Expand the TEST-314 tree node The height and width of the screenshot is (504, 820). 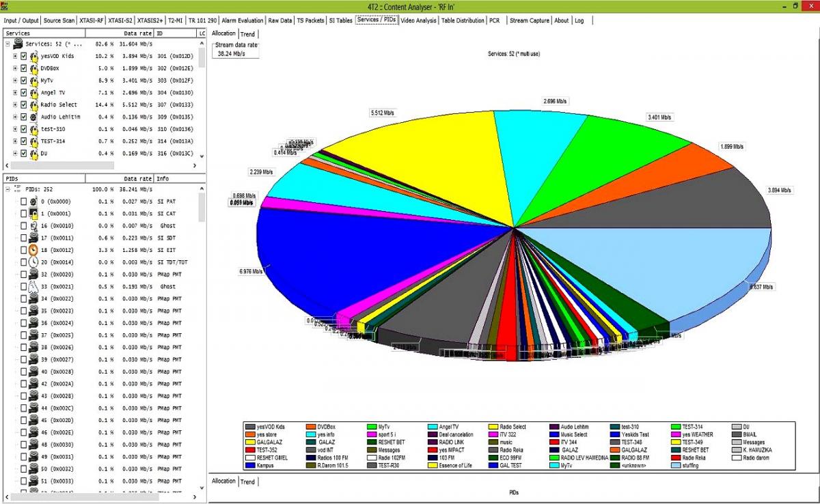pos(15,141)
